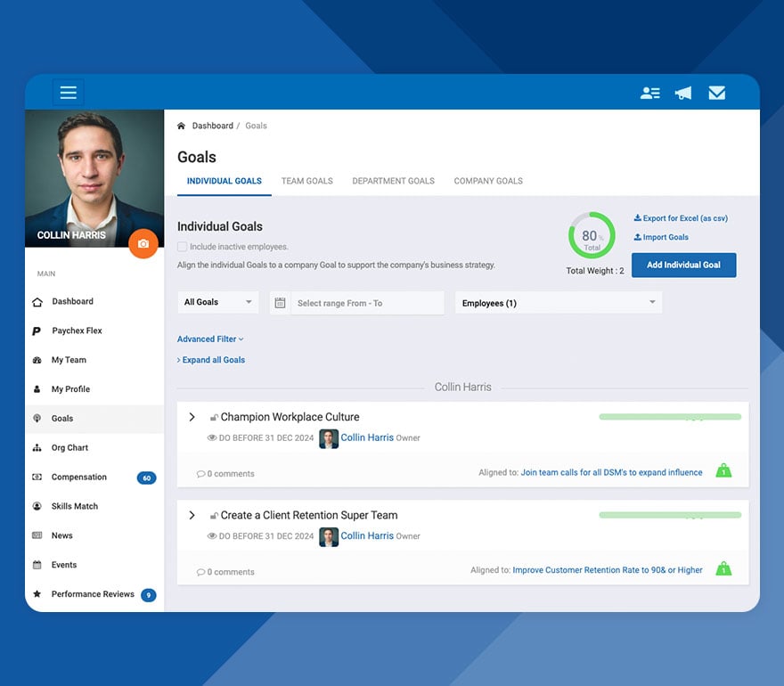Open the hamburger navigation menu
This screenshot has width=784, height=686.
click(x=68, y=92)
